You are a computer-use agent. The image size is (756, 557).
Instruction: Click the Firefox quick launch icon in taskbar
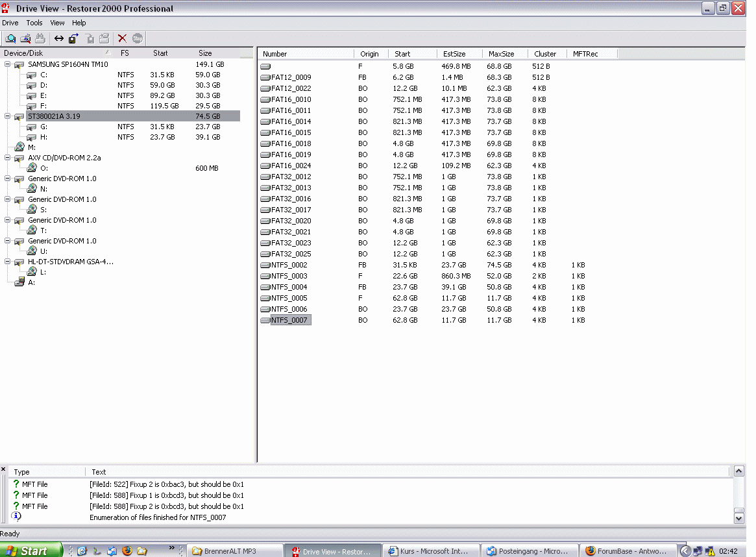tap(127, 551)
